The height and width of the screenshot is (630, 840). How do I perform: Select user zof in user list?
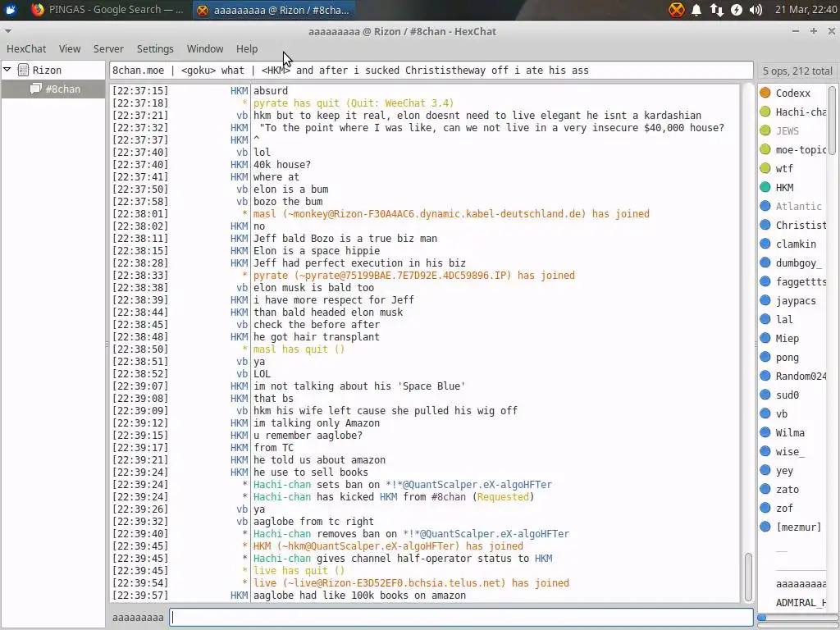793,508
